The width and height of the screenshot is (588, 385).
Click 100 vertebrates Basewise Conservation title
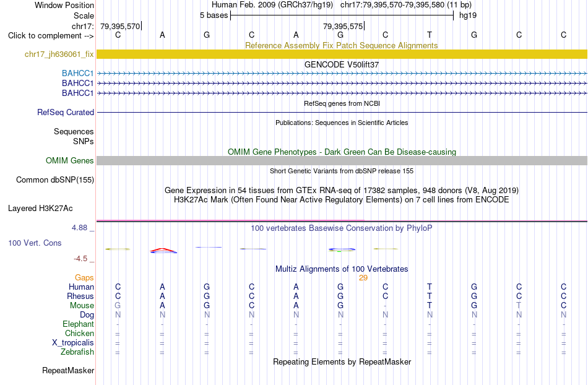coord(342,228)
